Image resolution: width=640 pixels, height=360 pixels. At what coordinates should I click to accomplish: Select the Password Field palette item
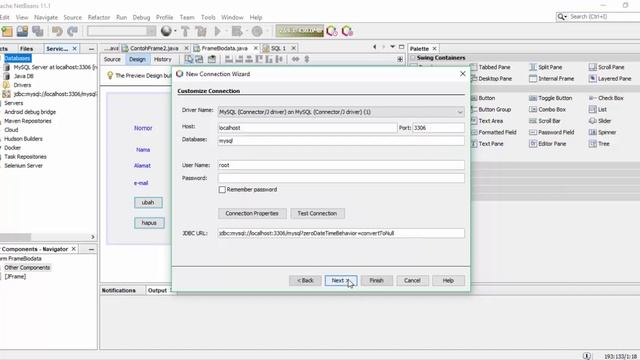(x=552, y=132)
